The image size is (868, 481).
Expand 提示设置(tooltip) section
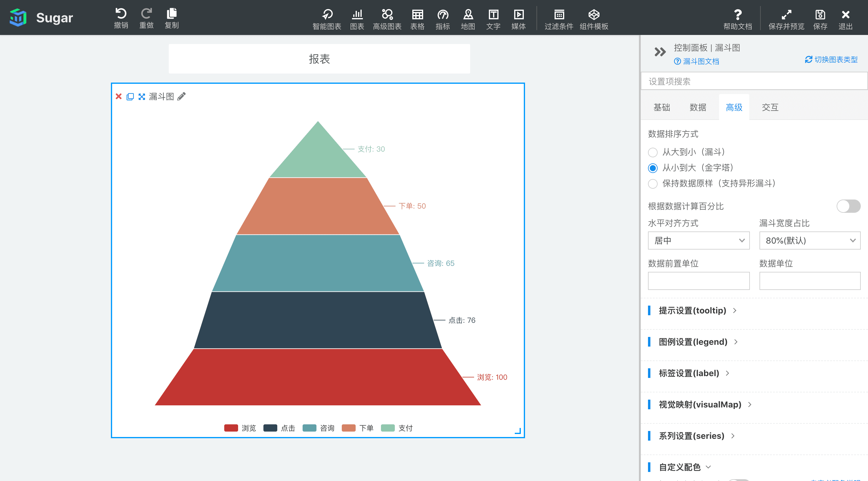(x=692, y=310)
